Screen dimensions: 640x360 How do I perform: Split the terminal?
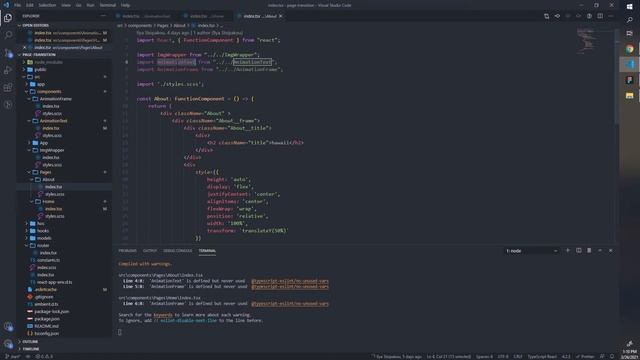pos(578,251)
